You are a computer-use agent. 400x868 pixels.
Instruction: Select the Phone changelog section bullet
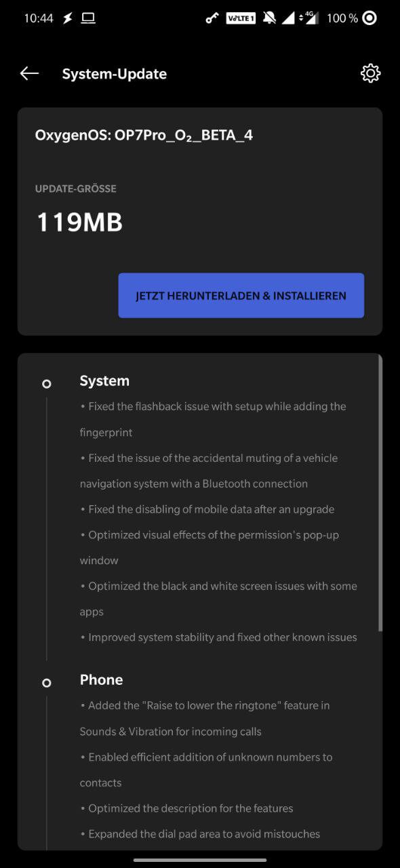click(46, 683)
